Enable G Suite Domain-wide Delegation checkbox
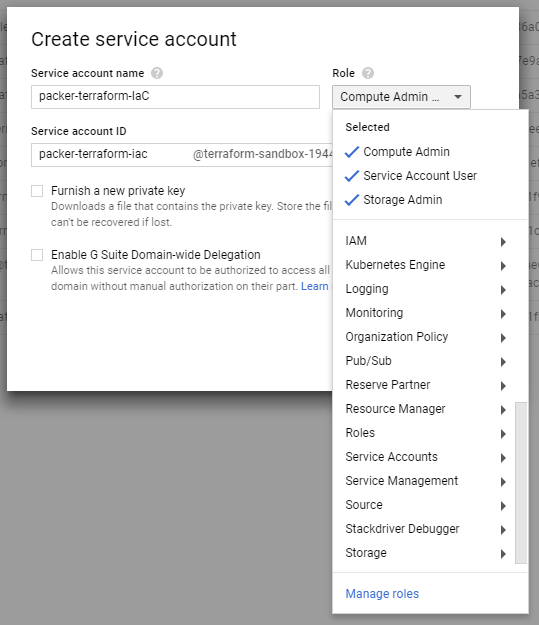This screenshot has width=539, height=625. coord(37,255)
